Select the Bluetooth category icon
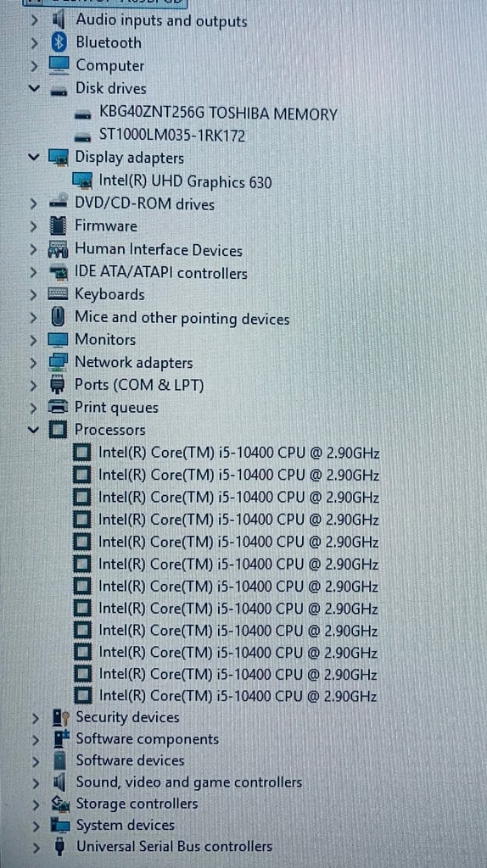The width and height of the screenshot is (487, 868). (59, 42)
